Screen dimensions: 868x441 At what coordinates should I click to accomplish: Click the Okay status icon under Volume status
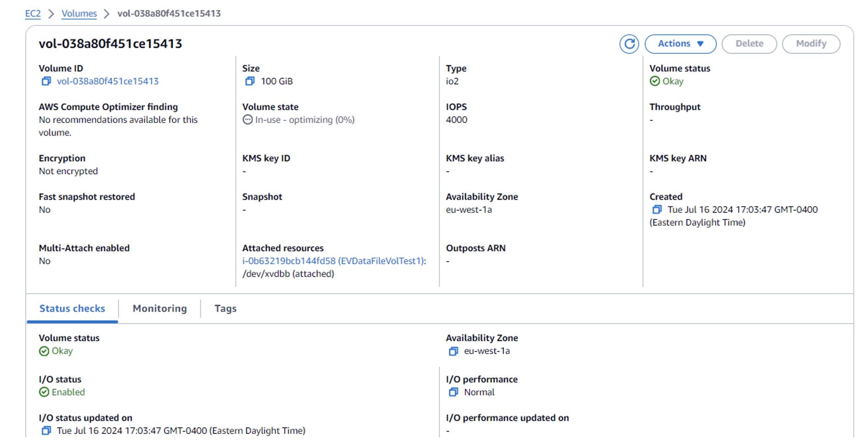point(654,81)
